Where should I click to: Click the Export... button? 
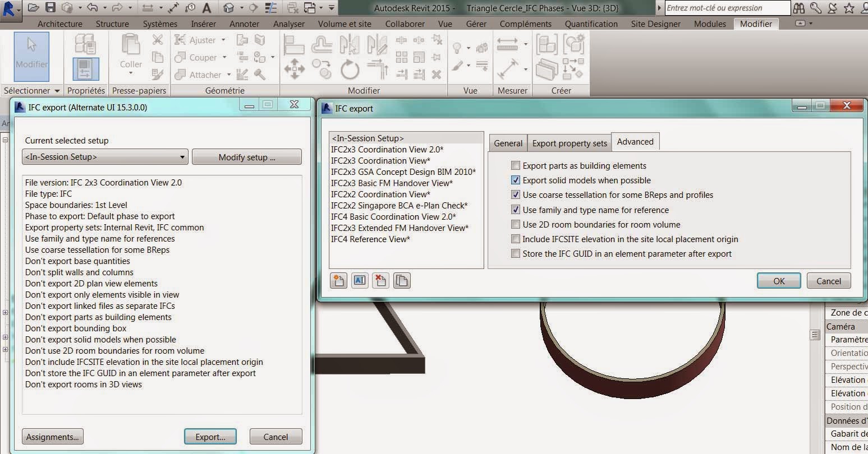pos(210,437)
